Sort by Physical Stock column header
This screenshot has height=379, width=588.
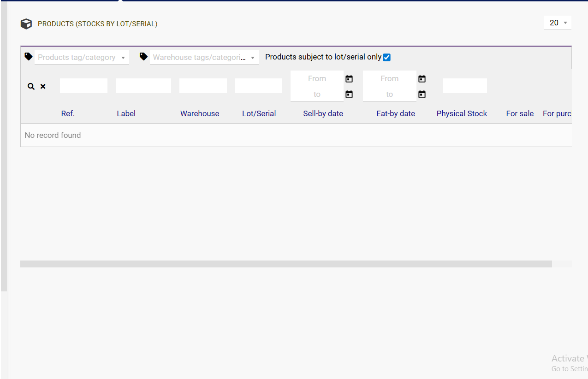(x=462, y=113)
